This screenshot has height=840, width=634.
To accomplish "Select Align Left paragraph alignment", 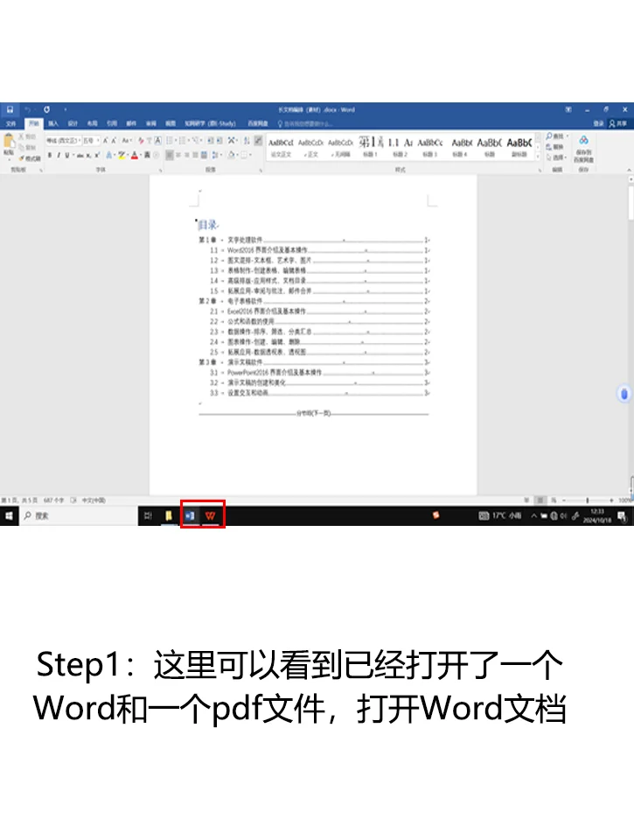I will click(x=170, y=156).
